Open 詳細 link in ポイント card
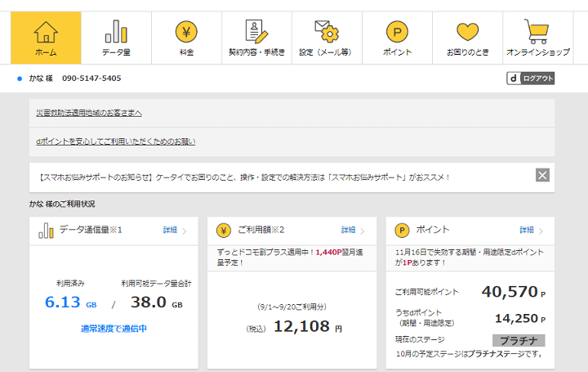The width and height of the screenshot is (588, 372). 526,230
